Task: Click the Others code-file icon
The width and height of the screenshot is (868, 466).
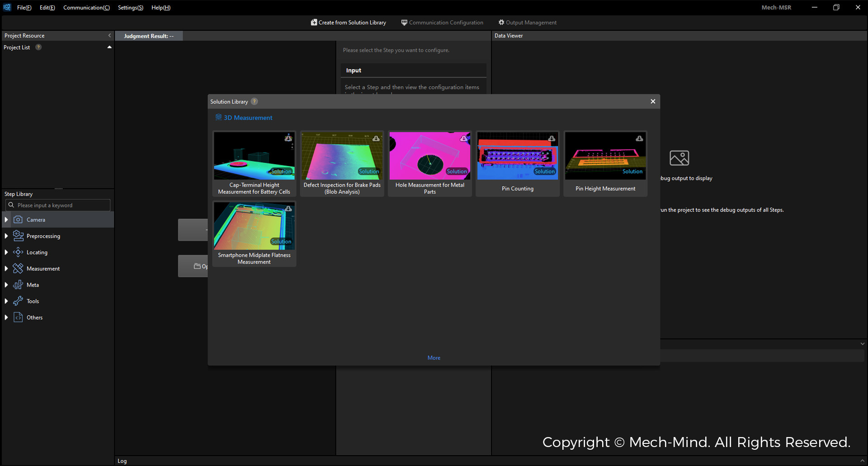Action: pyautogui.click(x=18, y=317)
